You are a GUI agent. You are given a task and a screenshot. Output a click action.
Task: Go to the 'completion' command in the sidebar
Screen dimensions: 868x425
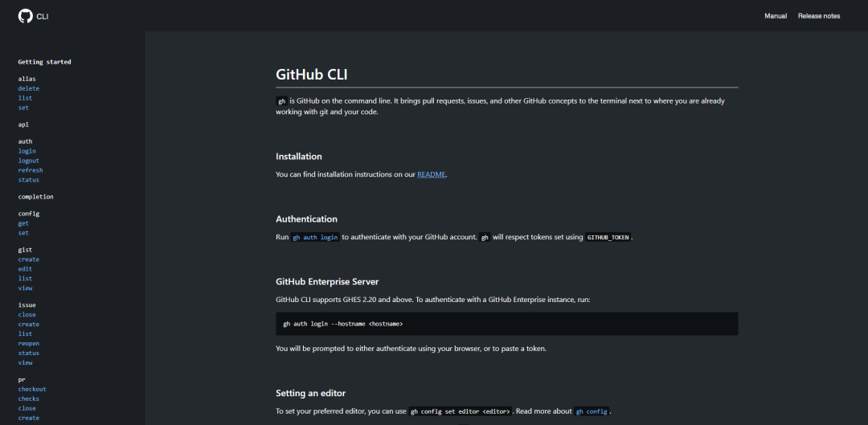click(36, 197)
